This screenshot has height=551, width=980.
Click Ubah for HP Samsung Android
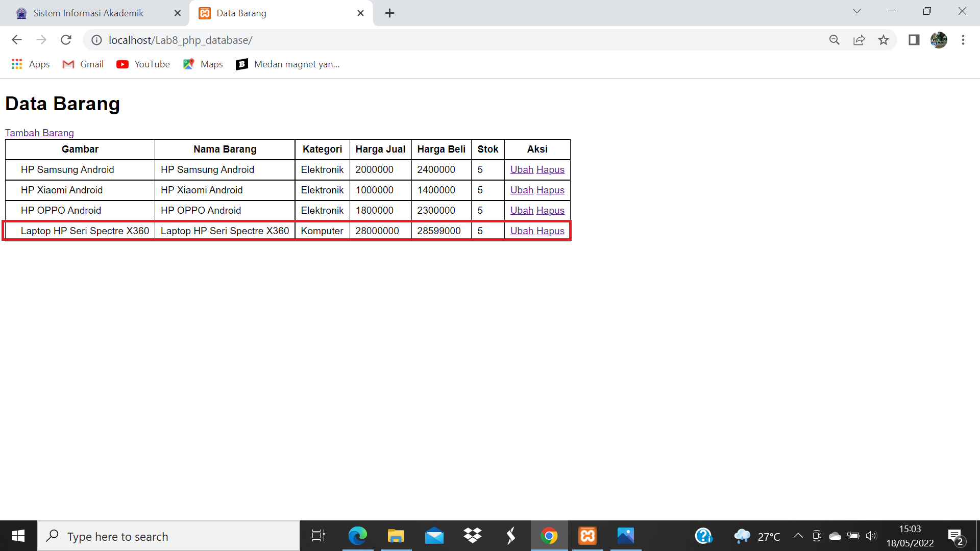pyautogui.click(x=521, y=170)
